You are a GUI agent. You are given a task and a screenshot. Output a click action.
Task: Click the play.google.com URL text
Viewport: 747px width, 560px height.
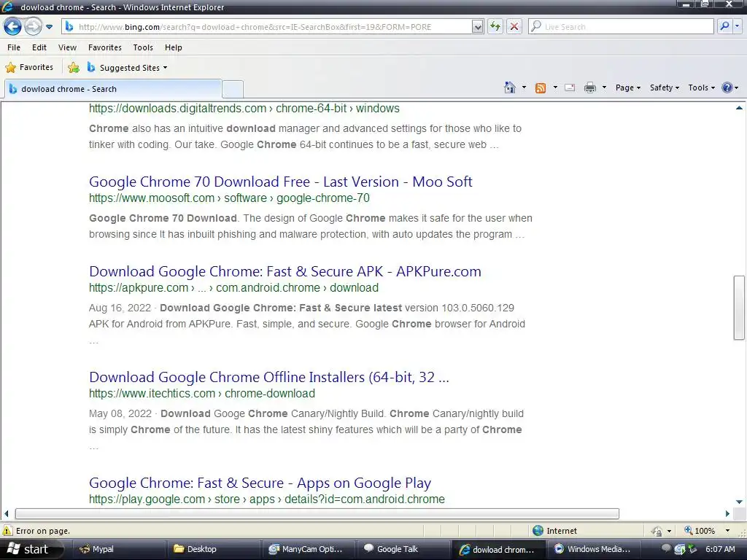coord(267,499)
